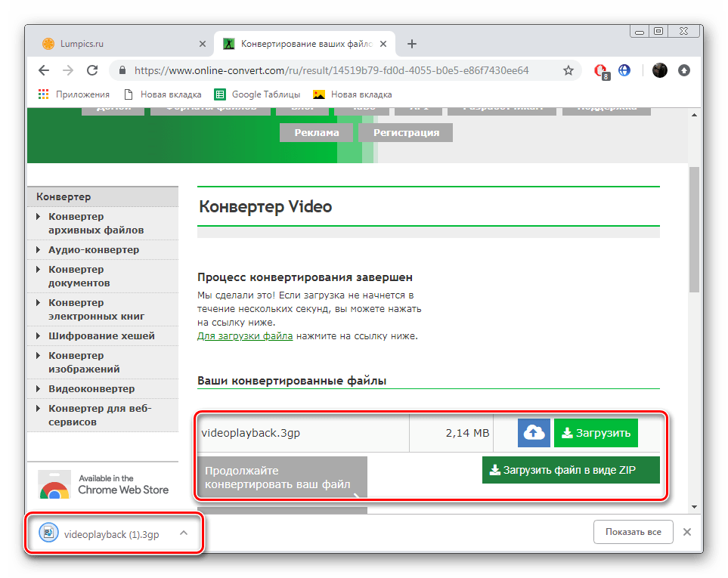Click the address bar URL
Viewport: 728px width, 578px height.
point(332,70)
